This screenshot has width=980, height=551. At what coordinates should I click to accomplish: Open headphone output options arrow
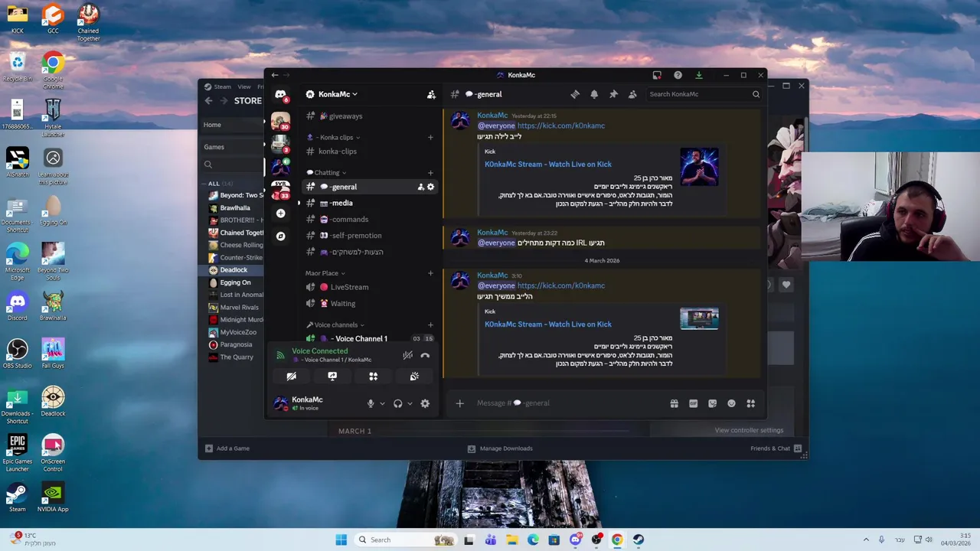point(410,403)
